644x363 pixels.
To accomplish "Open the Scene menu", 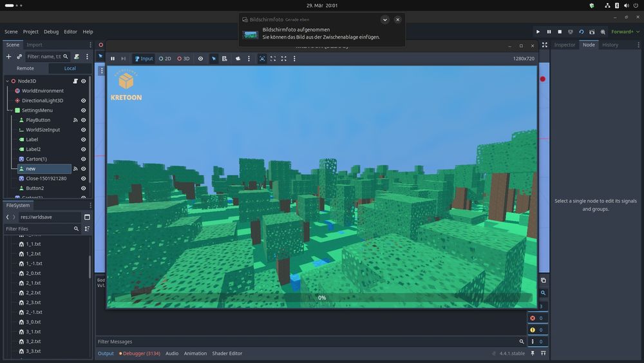I will click(x=11, y=32).
